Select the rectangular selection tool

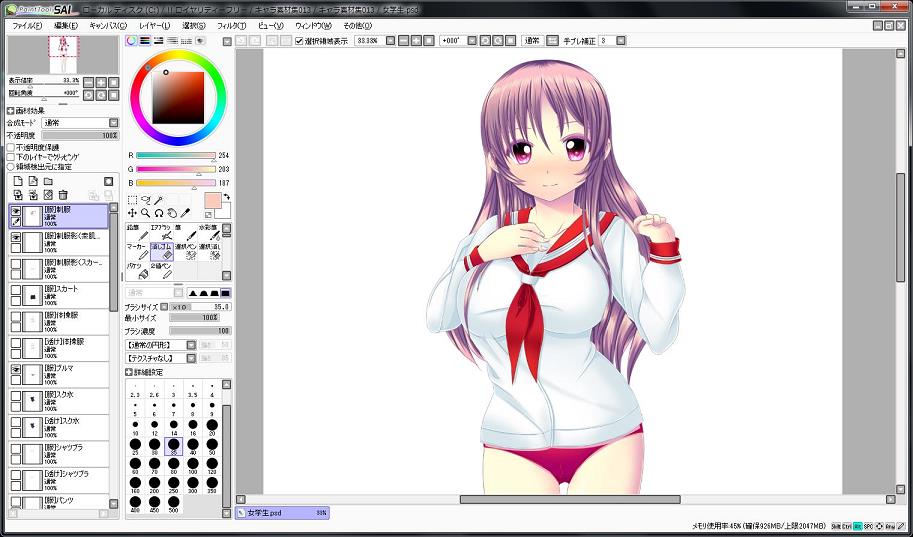(132, 200)
